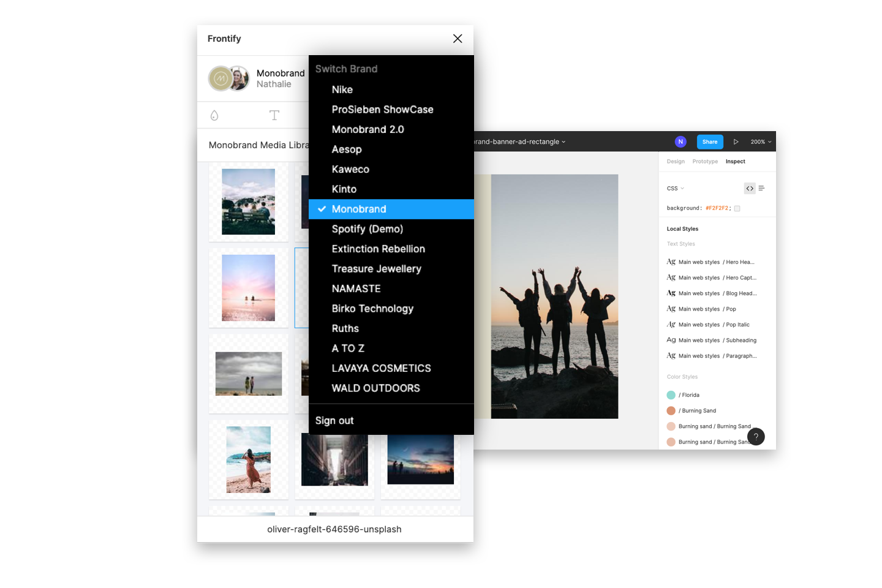This screenshot has width=882, height=588.
Task: Open the text styles T tab
Action: [x=274, y=115]
